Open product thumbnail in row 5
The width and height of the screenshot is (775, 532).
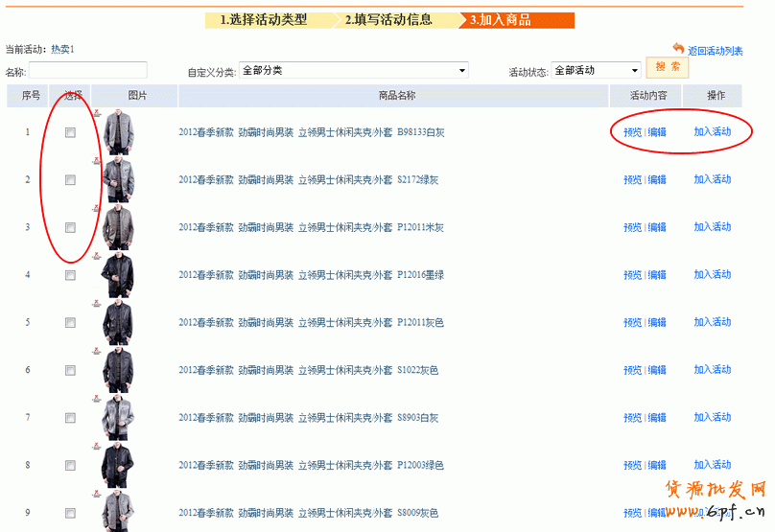[x=118, y=323]
